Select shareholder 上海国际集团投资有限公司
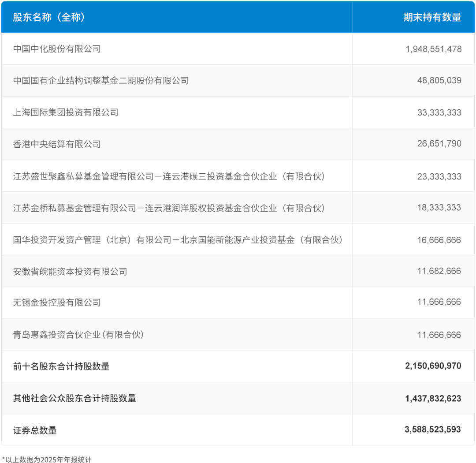476x463 pixels. (x=66, y=112)
